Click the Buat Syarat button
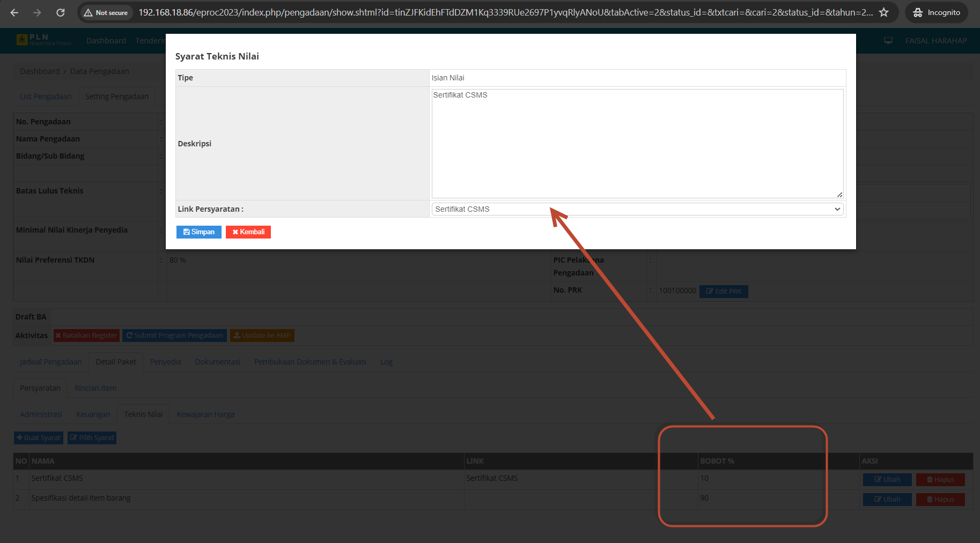This screenshot has width=980, height=543. [x=39, y=438]
